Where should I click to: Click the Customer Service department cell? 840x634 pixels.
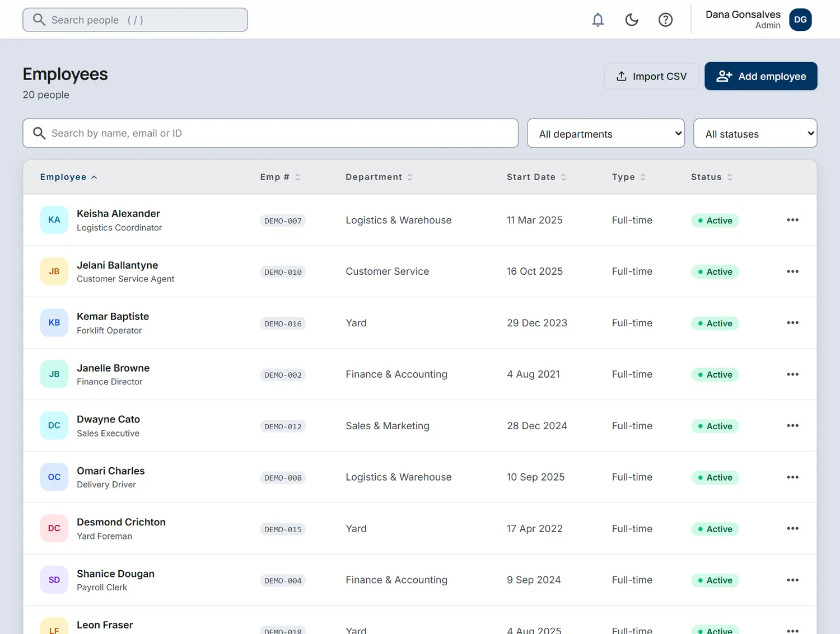pos(388,271)
